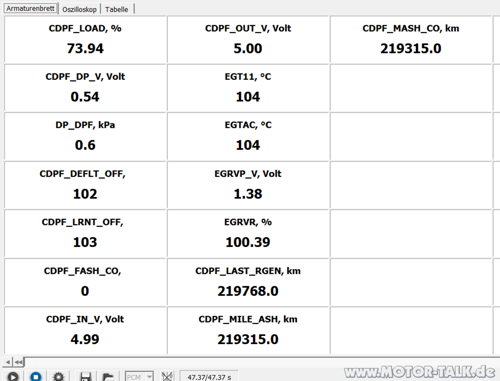Click the CDPF_LRNT_OFF label

point(82,222)
